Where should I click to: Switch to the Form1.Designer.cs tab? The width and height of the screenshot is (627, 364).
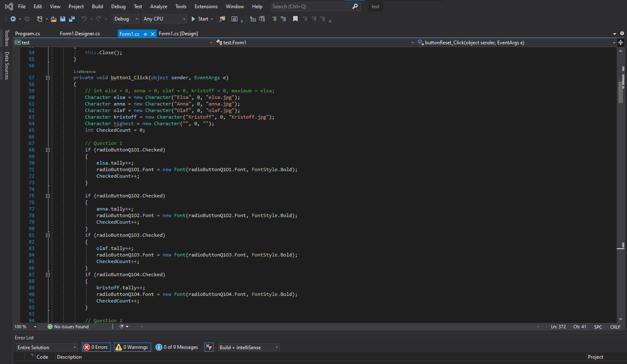[80, 34]
